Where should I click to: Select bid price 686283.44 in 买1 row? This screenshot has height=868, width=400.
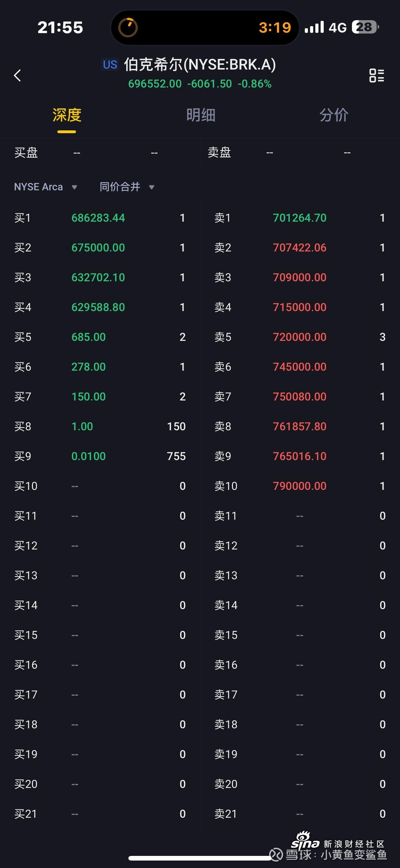(98, 218)
